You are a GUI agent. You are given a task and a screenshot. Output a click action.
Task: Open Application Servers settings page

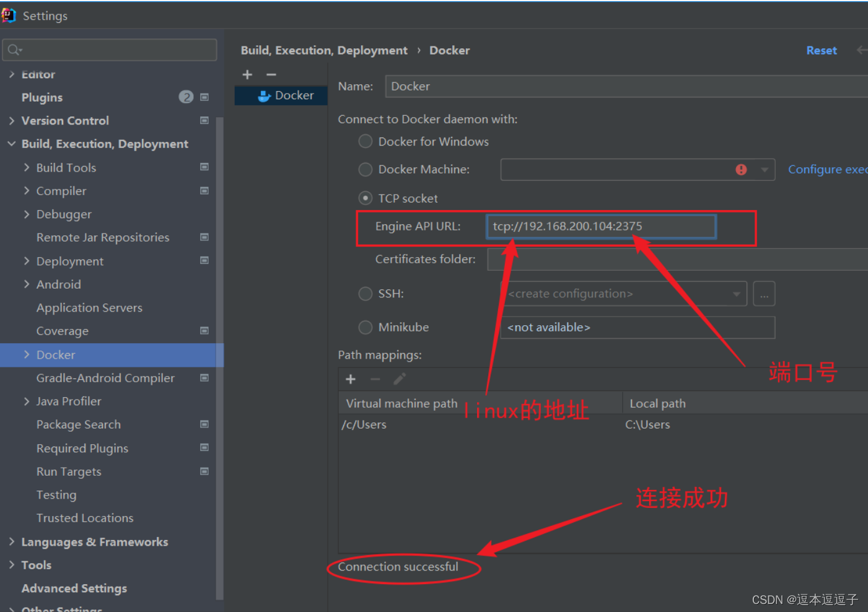point(89,308)
